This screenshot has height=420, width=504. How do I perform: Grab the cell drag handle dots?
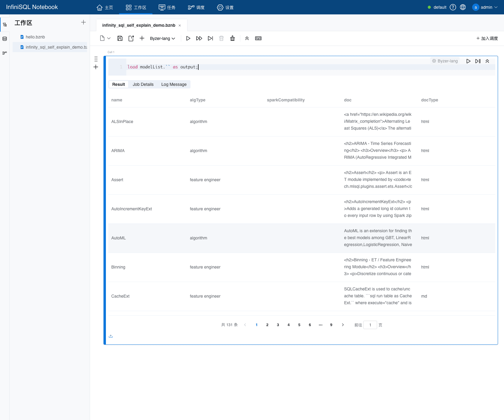point(96,59)
